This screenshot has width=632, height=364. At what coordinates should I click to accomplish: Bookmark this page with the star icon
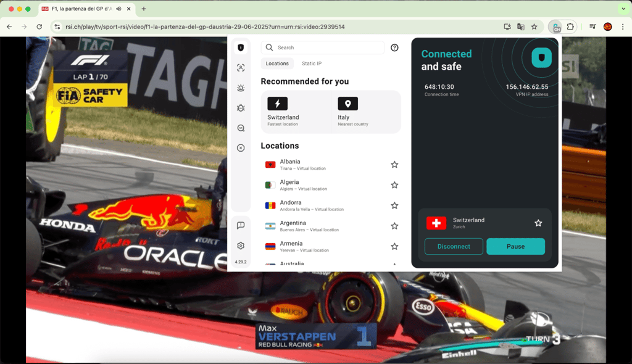click(534, 27)
